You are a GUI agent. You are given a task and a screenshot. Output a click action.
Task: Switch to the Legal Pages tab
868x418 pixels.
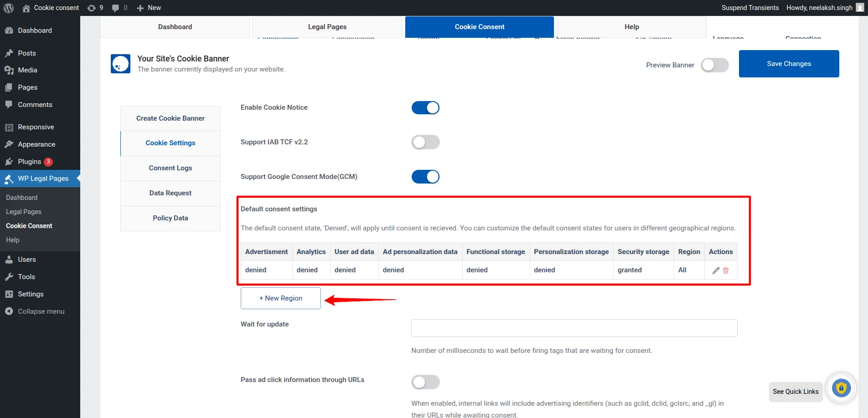coord(327,26)
